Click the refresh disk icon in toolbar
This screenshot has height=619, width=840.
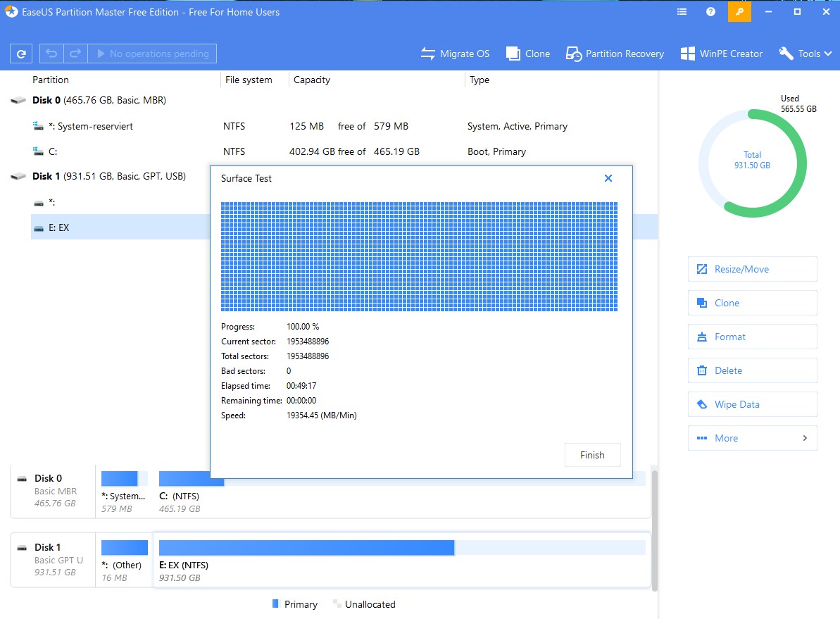(21, 54)
